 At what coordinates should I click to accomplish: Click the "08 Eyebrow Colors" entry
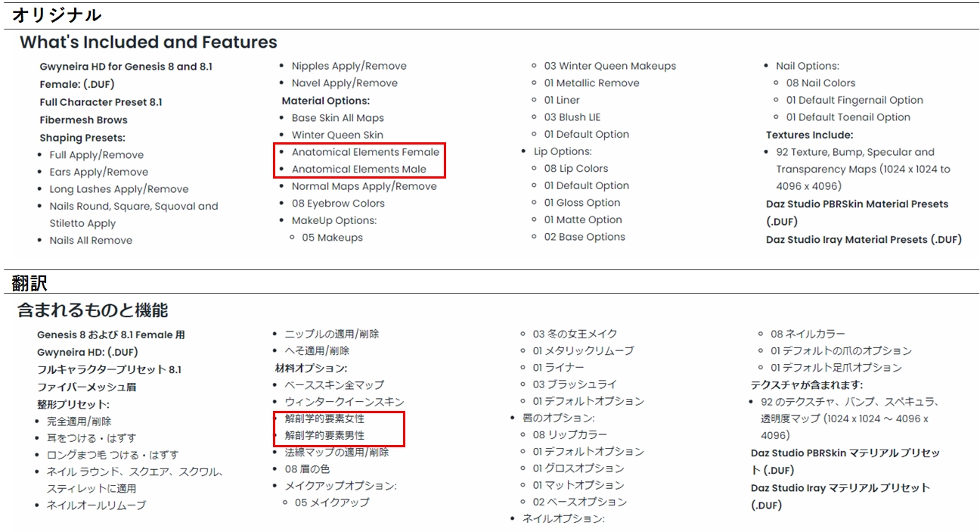338,204
